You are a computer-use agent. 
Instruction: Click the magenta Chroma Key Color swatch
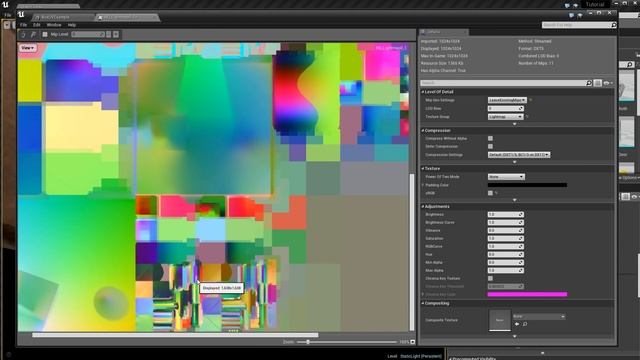click(527, 294)
